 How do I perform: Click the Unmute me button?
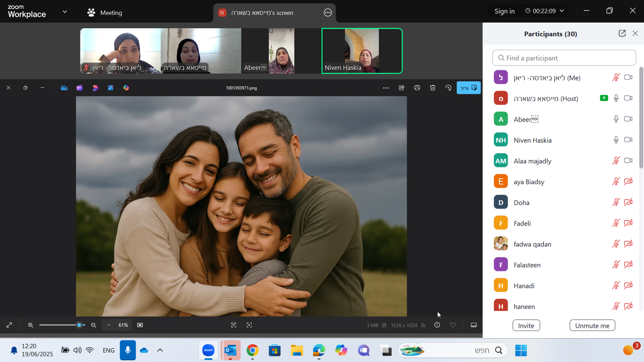click(592, 325)
